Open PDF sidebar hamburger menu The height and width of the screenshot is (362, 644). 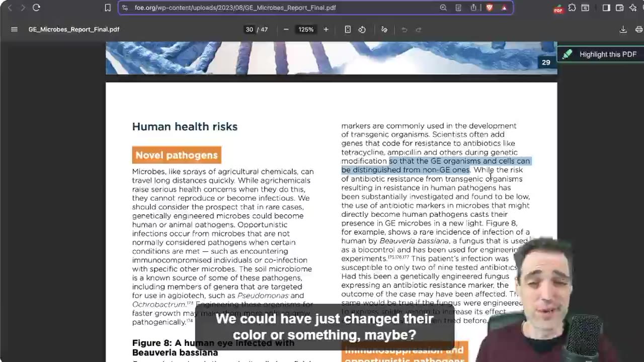pyautogui.click(x=14, y=29)
